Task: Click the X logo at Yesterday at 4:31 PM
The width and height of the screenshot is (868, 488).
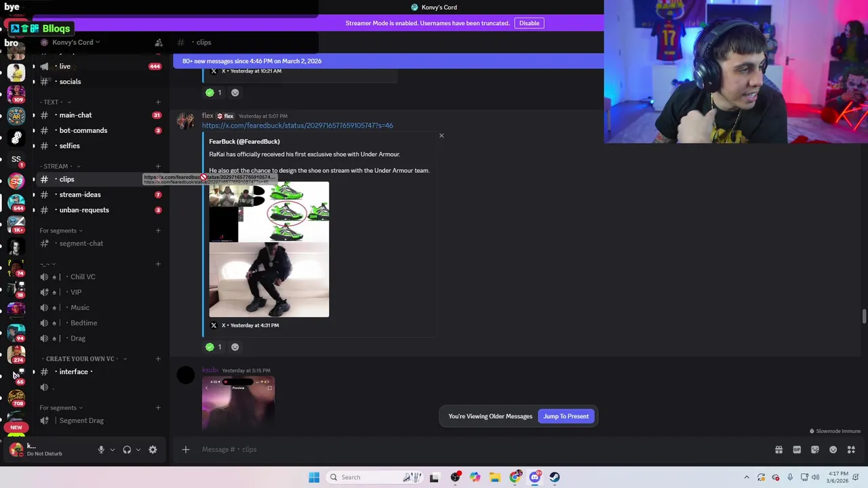Action: click(214, 325)
